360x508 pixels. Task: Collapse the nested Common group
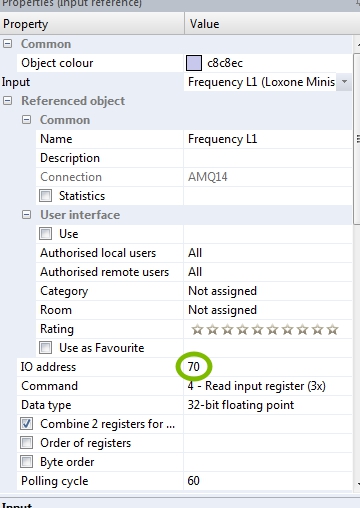tap(26, 120)
